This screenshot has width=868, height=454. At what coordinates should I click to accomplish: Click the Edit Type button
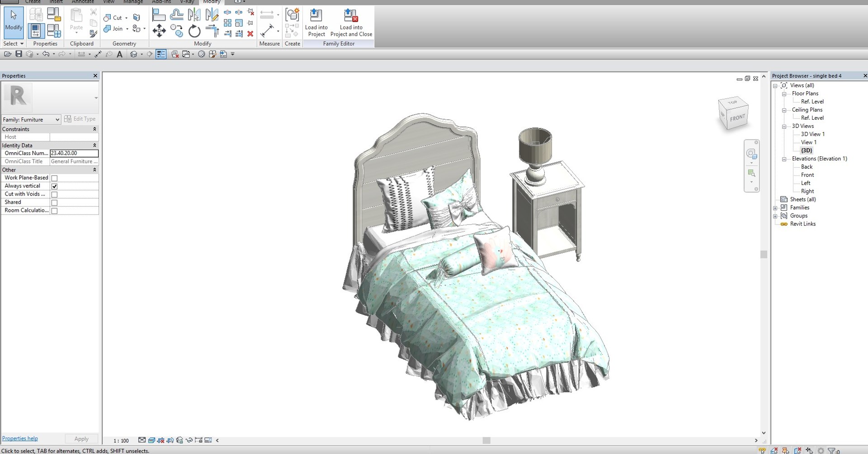[x=80, y=119]
